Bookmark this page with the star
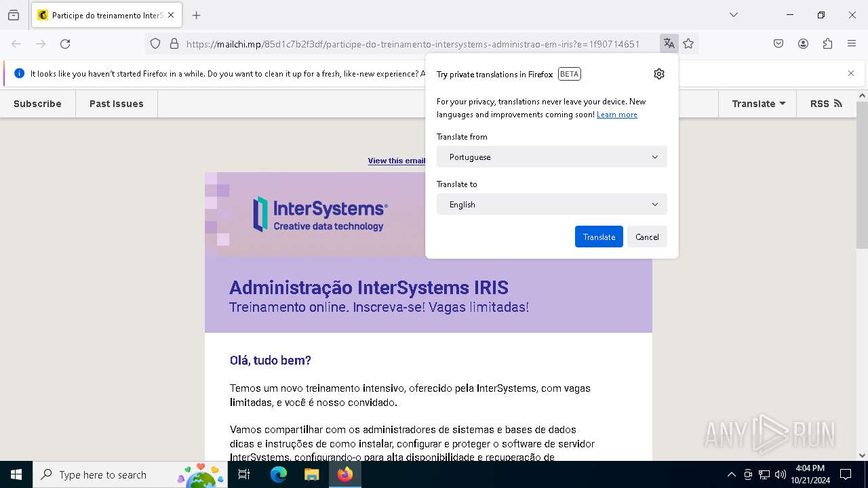Image resolution: width=868 pixels, height=488 pixels. pyautogui.click(x=688, y=43)
